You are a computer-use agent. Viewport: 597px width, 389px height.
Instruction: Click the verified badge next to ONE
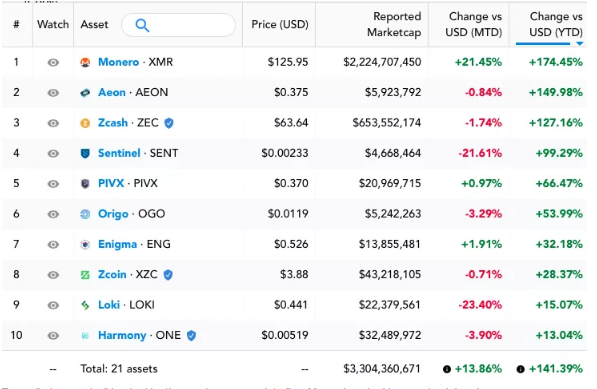tap(191, 336)
